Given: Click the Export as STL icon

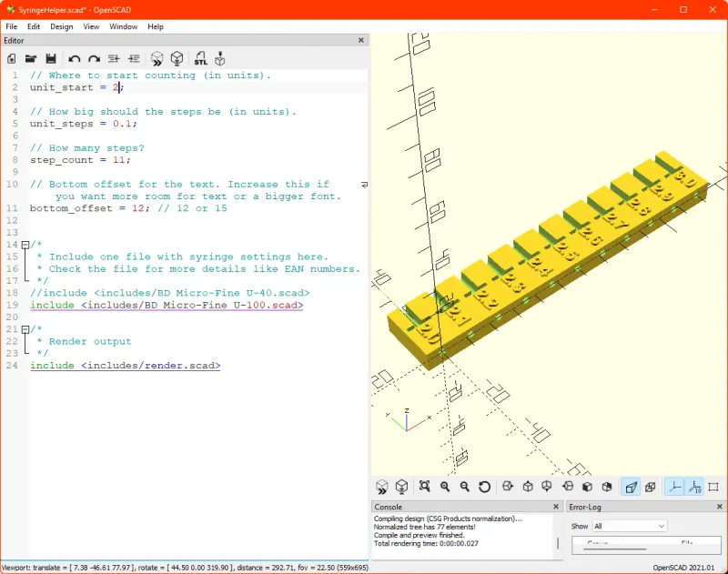Looking at the screenshot, I should coord(201,58).
